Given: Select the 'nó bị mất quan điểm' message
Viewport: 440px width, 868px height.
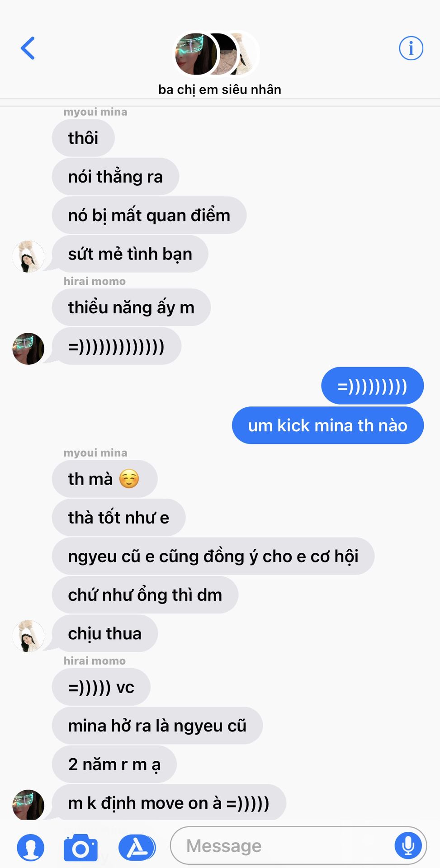Looking at the screenshot, I should pyautogui.click(x=149, y=215).
